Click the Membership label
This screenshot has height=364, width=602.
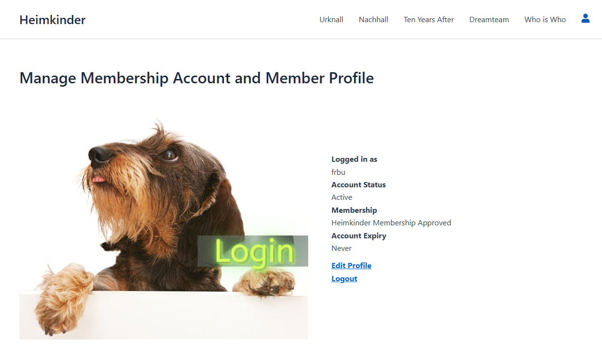(x=354, y=210)
